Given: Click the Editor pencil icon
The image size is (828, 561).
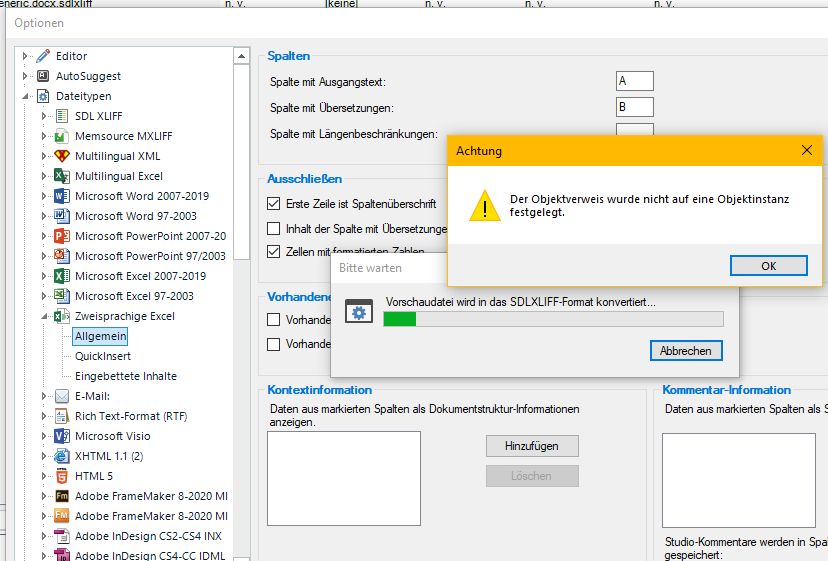Looking at the screenshot, I should pyautogui.click(x=43, y=56).
